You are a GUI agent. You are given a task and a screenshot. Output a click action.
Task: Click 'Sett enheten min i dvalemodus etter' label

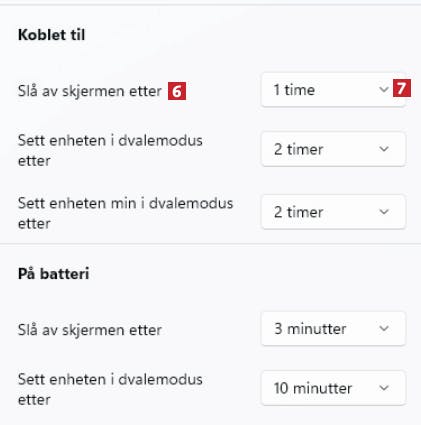pos(125,213)
